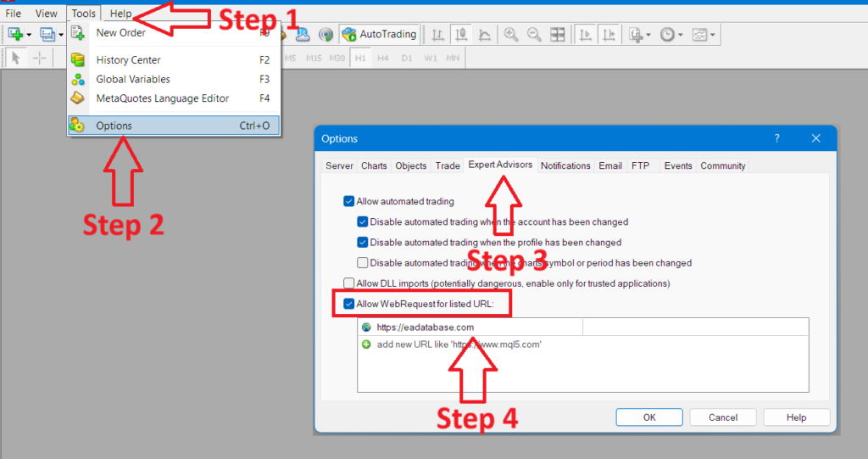This screenshot has width=868, height=459.
Task: Click the New Chart toolbar icon
Action: (x=15, y=35)
